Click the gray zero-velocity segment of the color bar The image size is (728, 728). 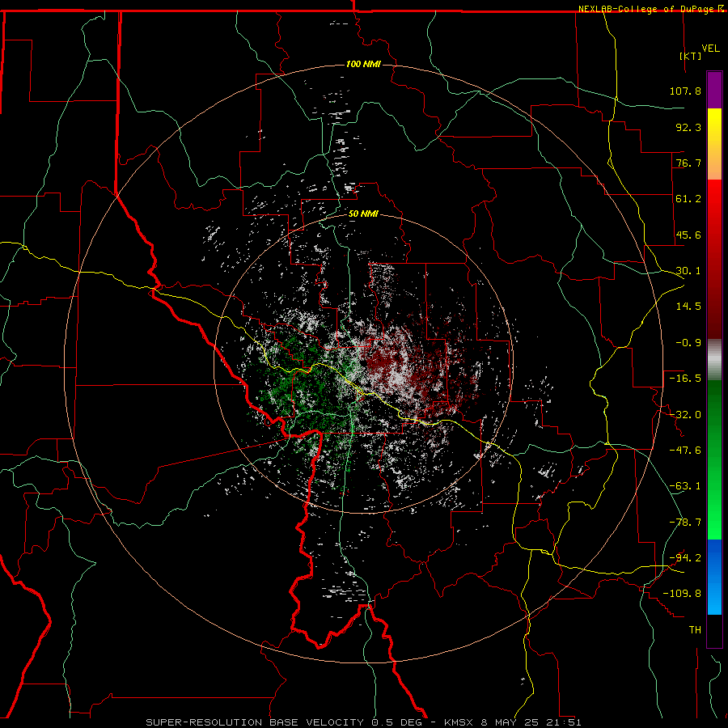[714, 360]
